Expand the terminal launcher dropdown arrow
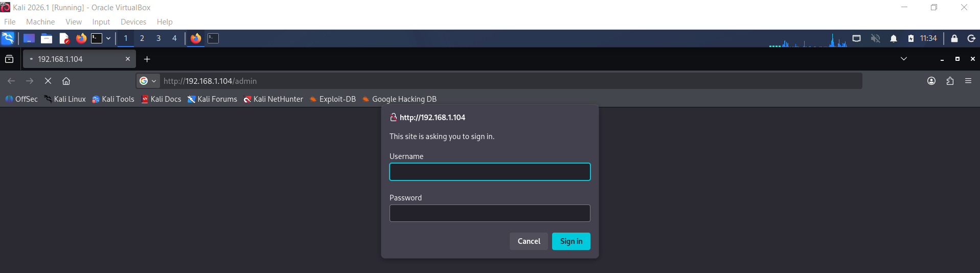 tap(108, 38)
